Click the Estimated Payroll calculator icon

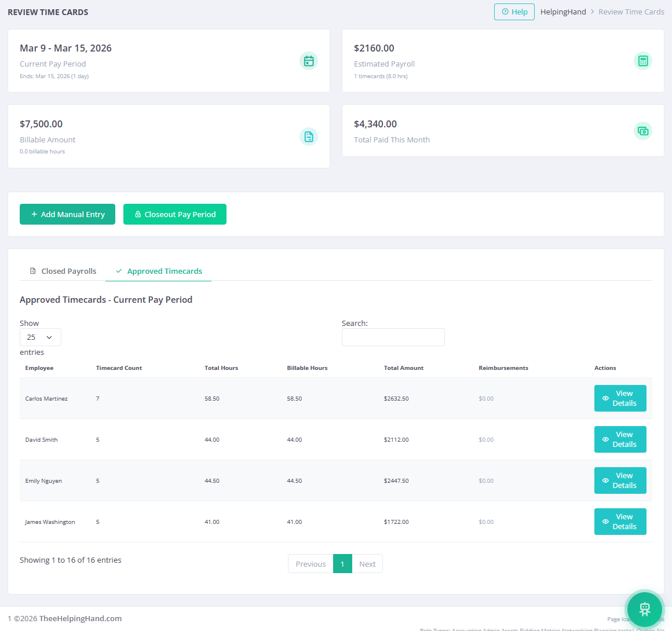point(643,60)
